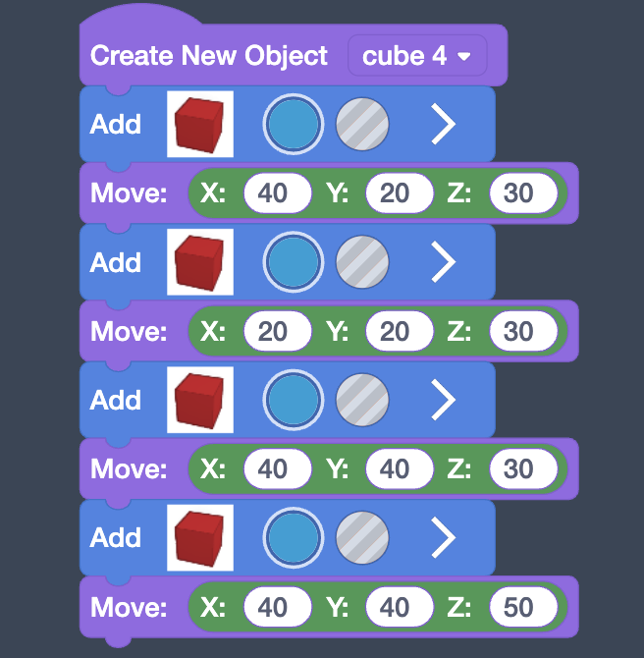Expand third Add block with right arrow
644x658 pixels.
[x=444, y=400]
